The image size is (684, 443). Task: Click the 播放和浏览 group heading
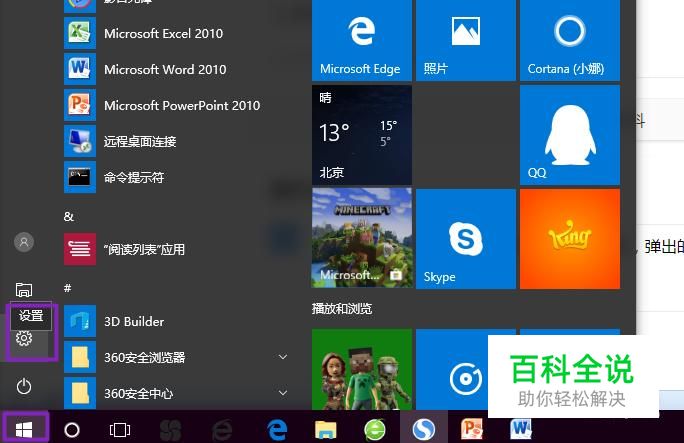click(342, 309)
